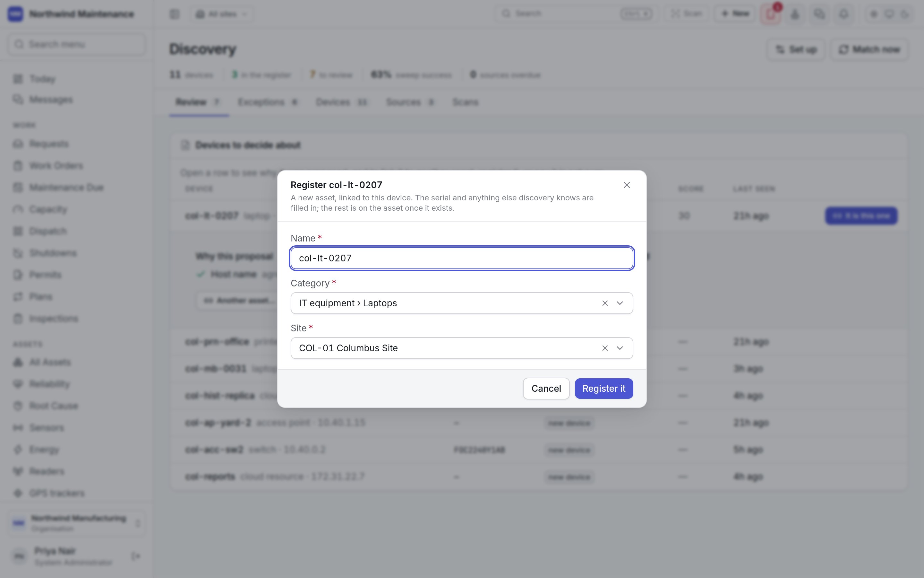Clear the Category selection
The width and height of the screenshot is (924, 578).
click(x=605, y=303)
